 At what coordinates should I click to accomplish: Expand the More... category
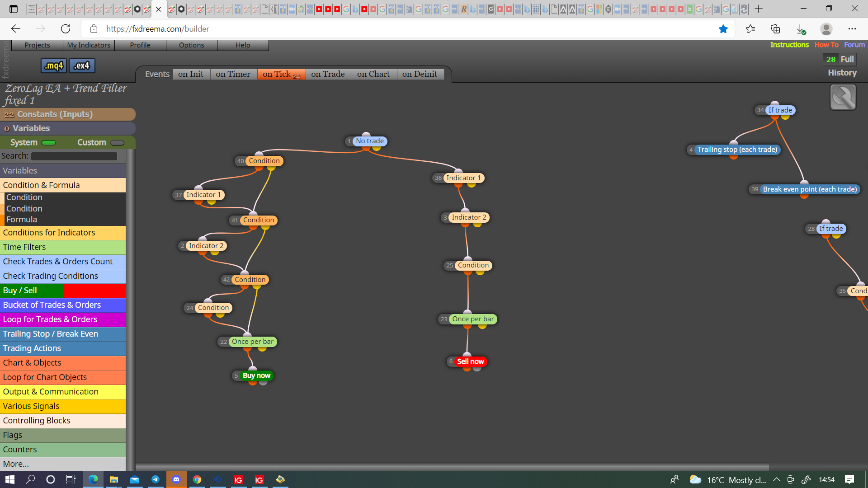tap(63, 464)
